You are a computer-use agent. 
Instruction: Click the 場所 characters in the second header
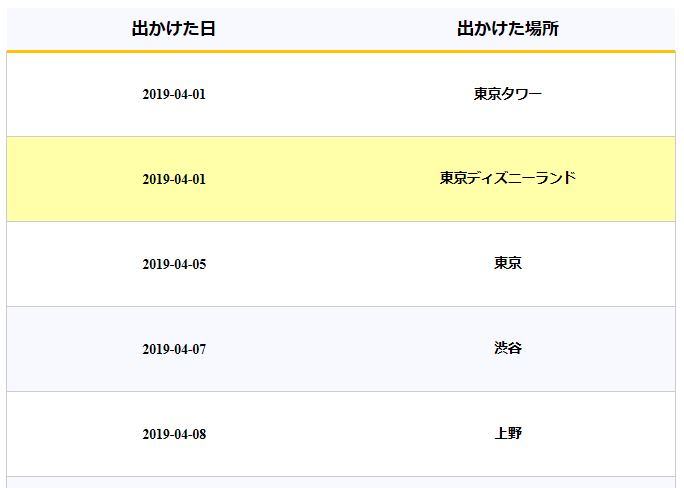click(541, 29)
